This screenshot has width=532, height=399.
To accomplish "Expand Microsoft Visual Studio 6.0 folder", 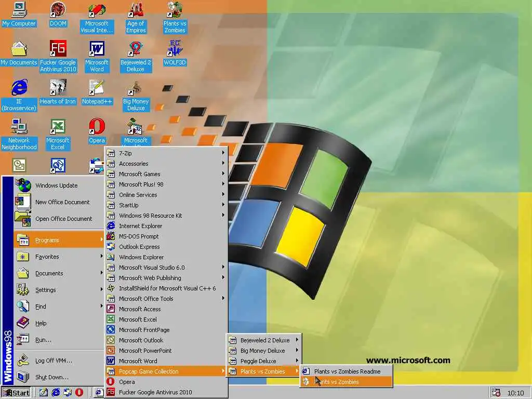I will click(166, 268).
